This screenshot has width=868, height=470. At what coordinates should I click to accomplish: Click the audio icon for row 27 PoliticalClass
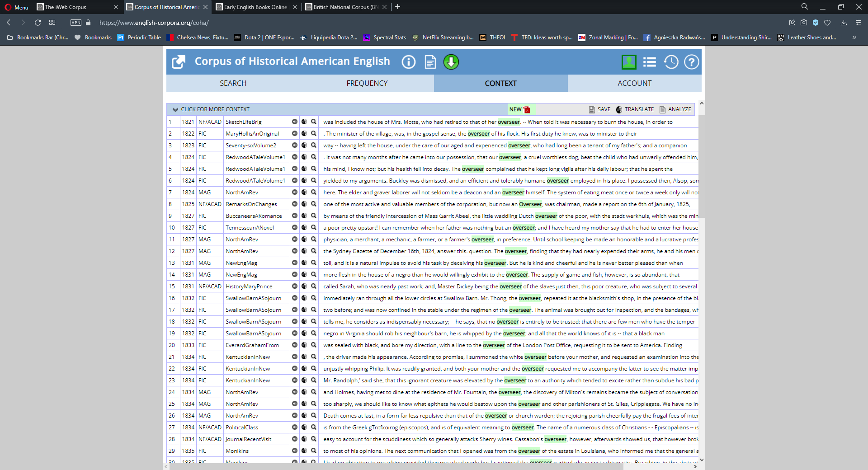pos(295,427)
